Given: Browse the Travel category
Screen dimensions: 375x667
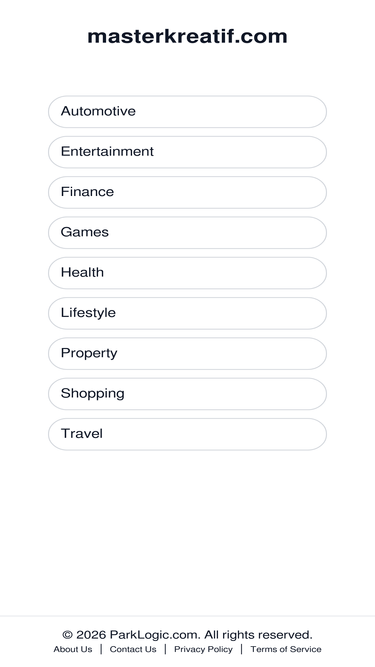Looking at the screenshot, I should coord(187,434).
